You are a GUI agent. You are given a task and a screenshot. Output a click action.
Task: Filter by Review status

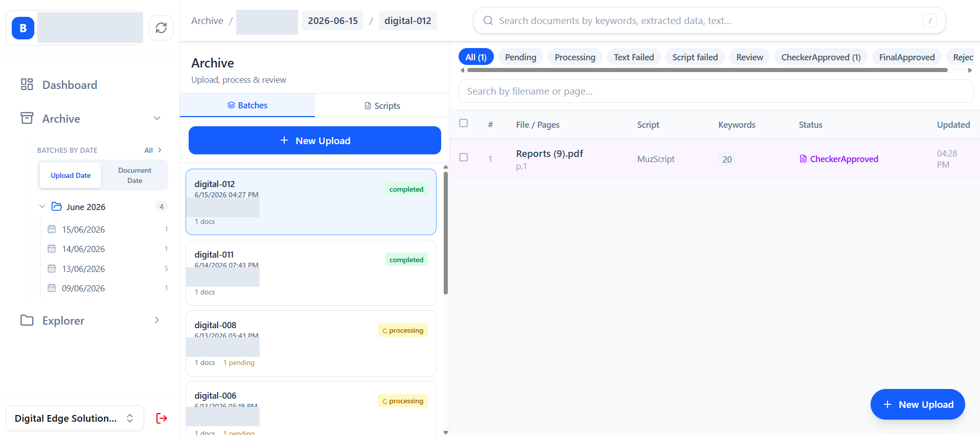click(749, 57)
